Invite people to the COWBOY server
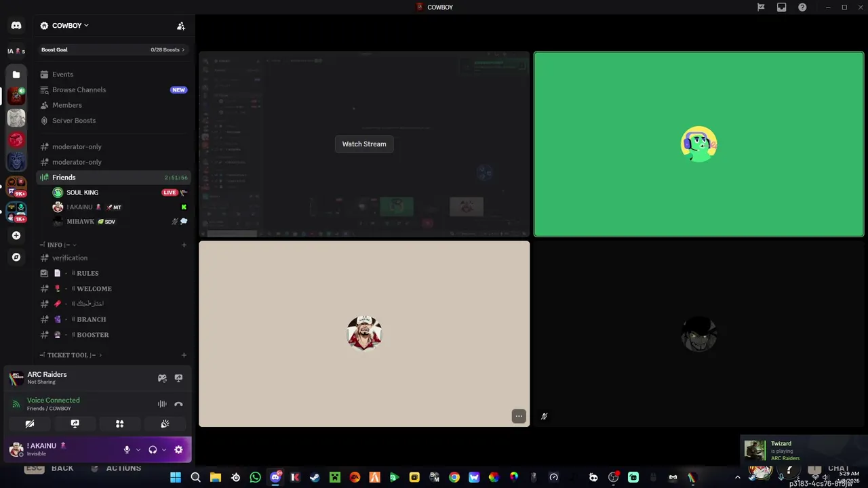868x488 pixels. tap(181, 26)
